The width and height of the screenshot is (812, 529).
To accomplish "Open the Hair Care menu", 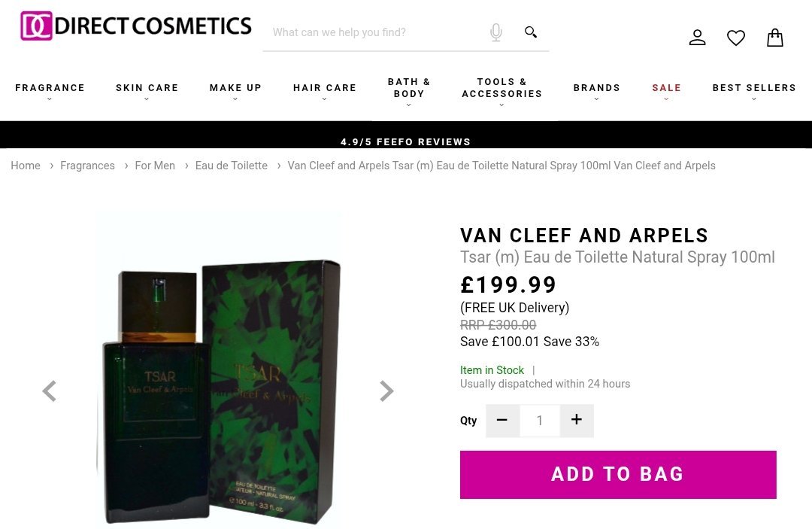I will (x=325, y=90).
